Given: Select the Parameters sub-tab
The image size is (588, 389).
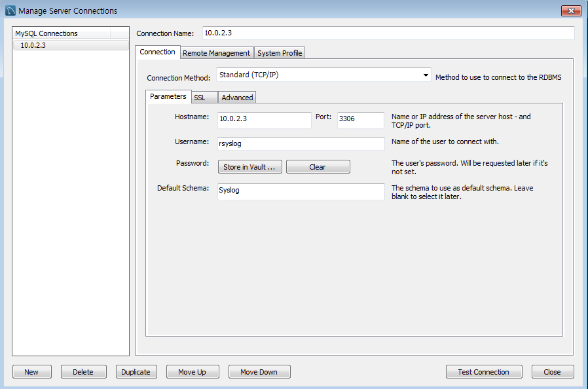Looking at the screenshot, I should click(168, 96).
